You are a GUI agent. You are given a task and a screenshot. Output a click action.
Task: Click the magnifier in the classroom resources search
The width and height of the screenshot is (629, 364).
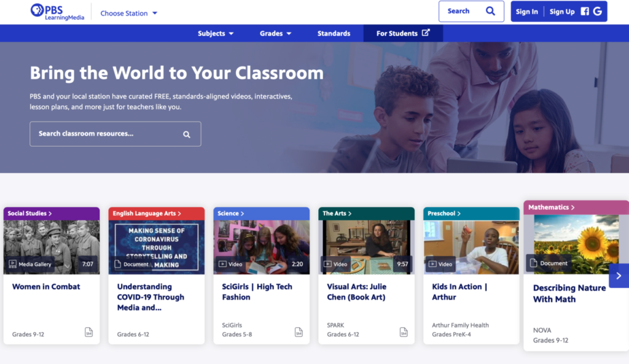187,134
